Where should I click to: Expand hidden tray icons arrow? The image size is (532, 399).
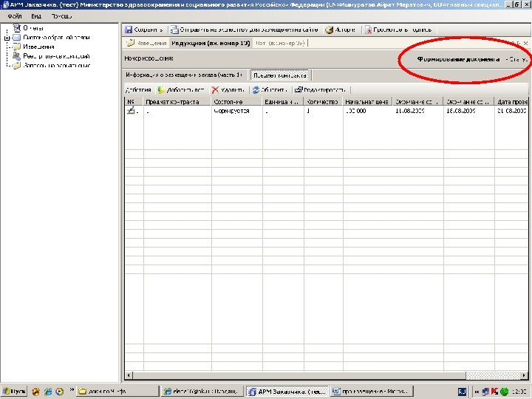(477, 392)
